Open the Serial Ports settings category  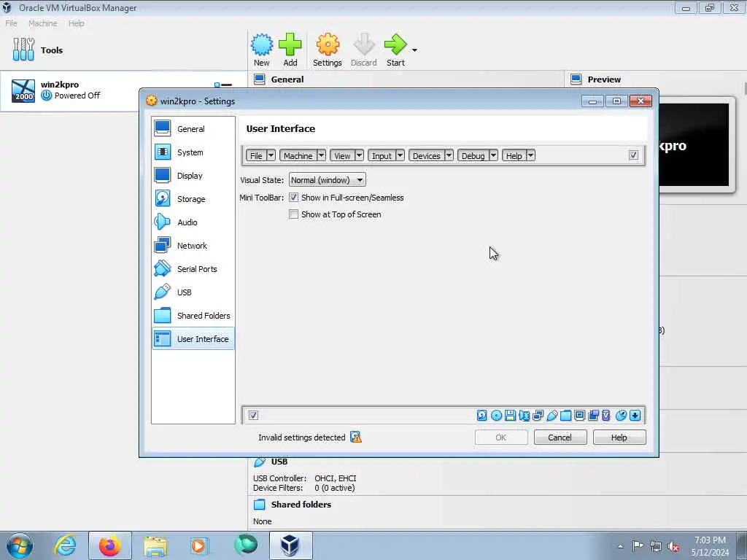point(193,268)
